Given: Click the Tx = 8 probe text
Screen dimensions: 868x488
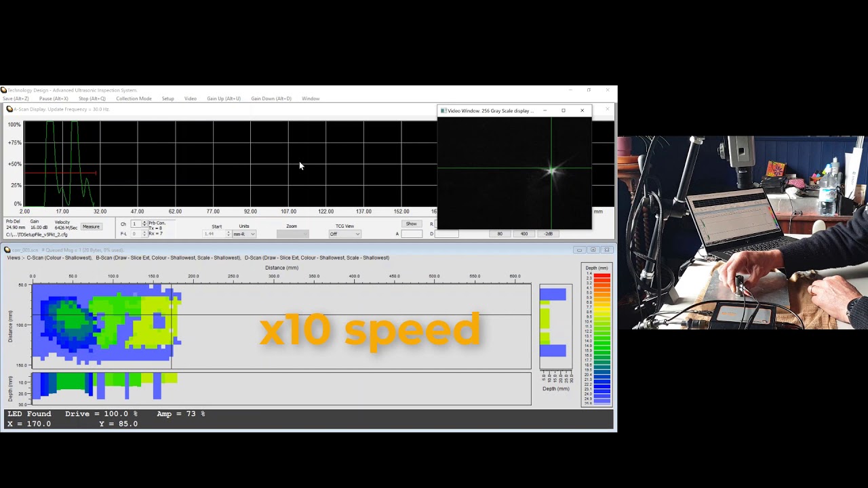Looking at the screenshot, I should point(155,228).
